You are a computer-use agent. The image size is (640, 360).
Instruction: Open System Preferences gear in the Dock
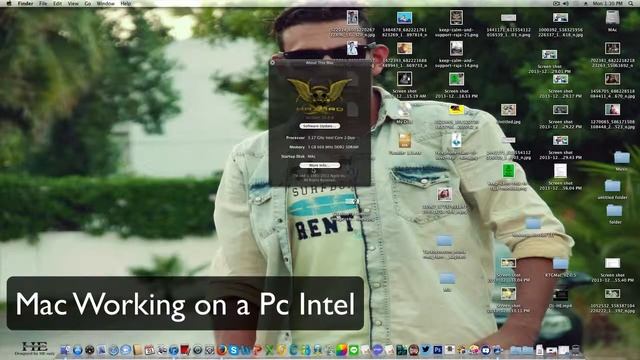tap(210, 350)
